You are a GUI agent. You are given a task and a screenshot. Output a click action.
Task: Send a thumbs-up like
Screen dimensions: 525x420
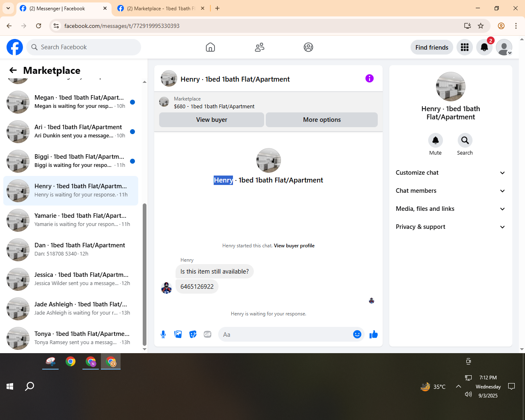[x=374, y=334]
